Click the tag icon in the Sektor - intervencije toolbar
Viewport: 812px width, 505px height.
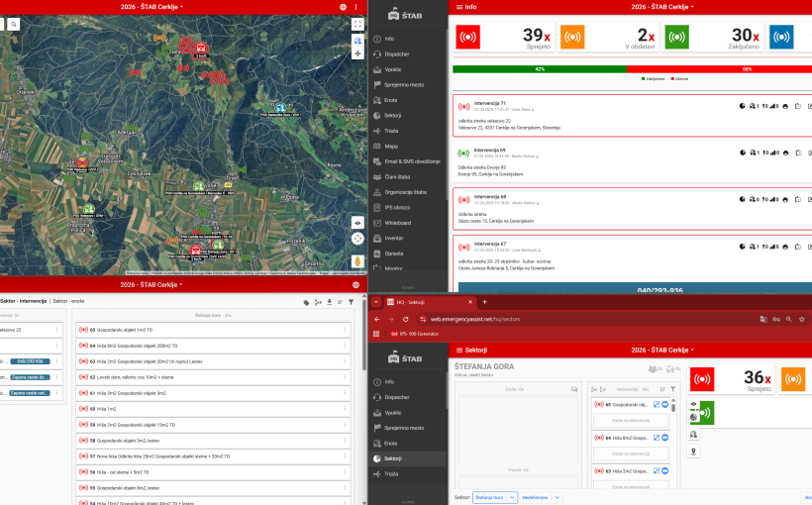click(306, 302)
